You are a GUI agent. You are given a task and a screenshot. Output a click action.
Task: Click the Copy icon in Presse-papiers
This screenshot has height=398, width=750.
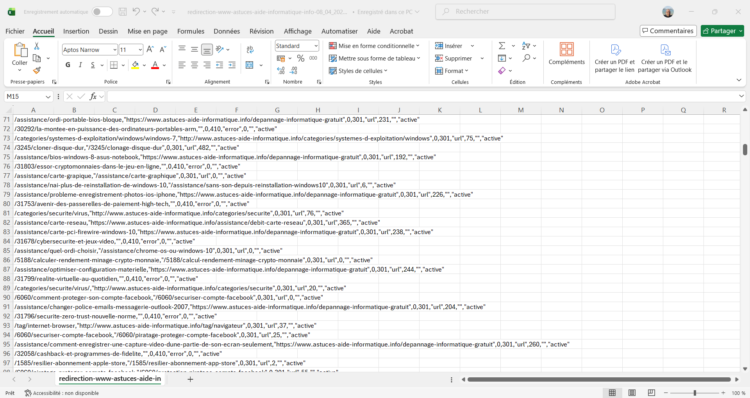(37, 58)
